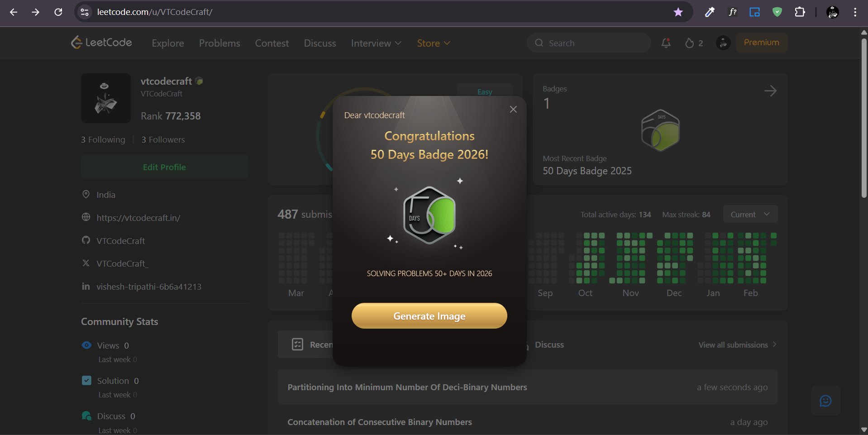Screen dimensions: 868x435
Task: Open Chrome three-dot menu
Action: (855, 12)
